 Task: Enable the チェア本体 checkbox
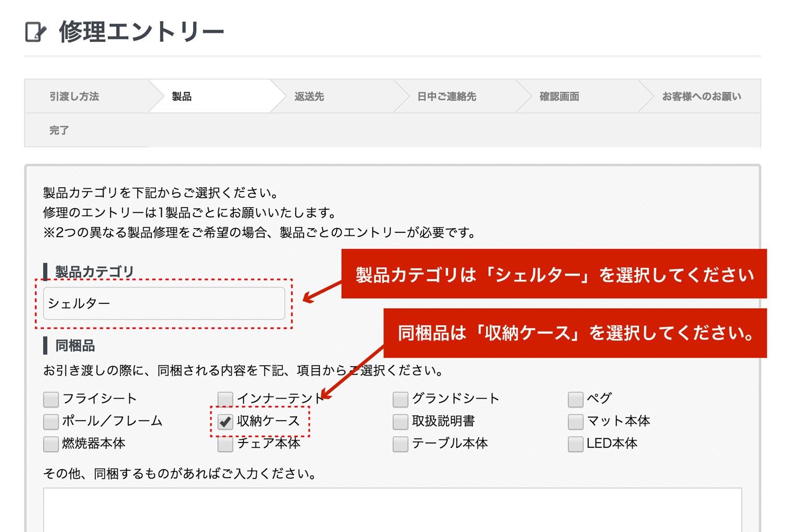point(226,444)
